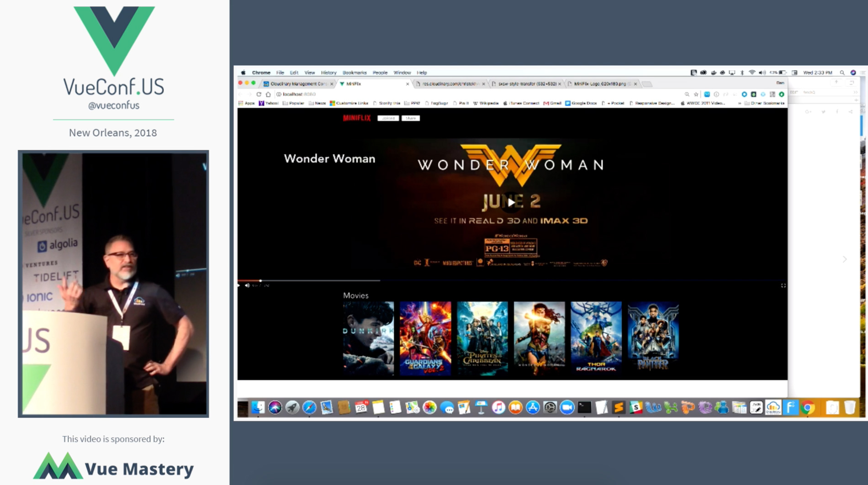Image resolution: width=868 pixels, height=485 pixels.
Task: Open the iTunes Connect bookmark
Action: coord(521,103)
